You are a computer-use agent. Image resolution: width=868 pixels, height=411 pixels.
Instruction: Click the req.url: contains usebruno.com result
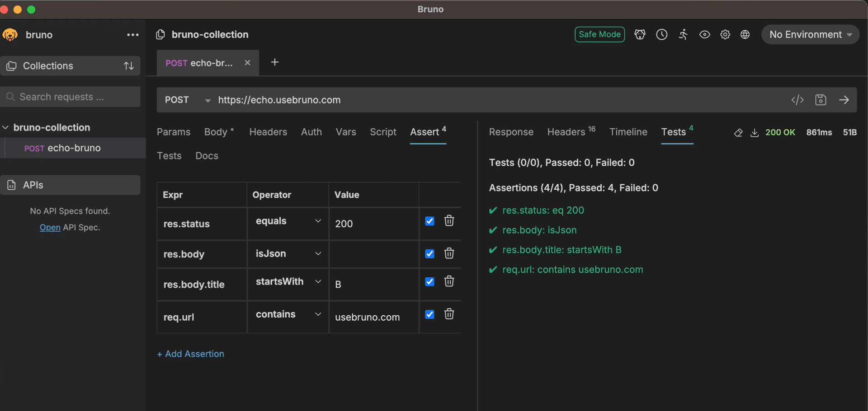pos(572,270)
